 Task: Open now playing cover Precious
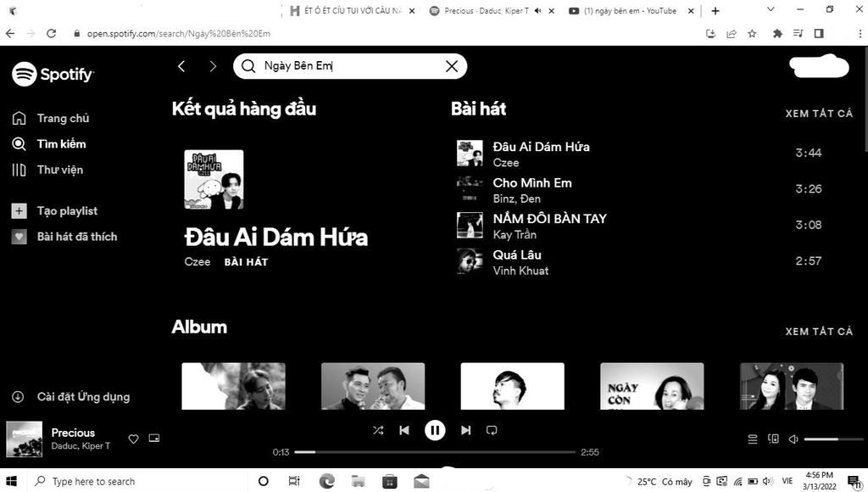[24, 439]
